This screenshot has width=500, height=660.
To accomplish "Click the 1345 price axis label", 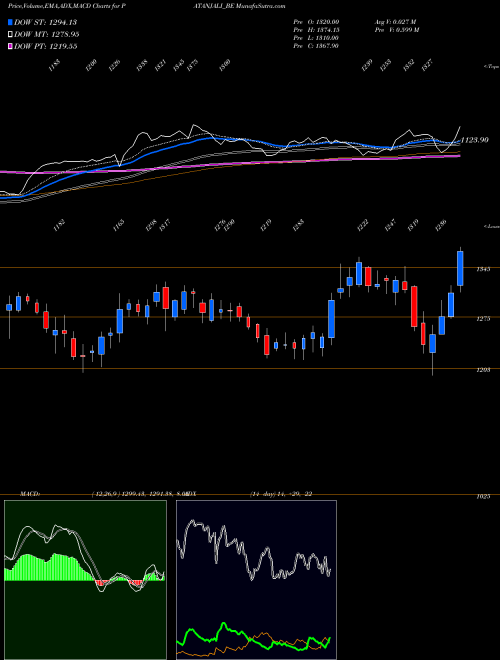I will coord(483,269).
